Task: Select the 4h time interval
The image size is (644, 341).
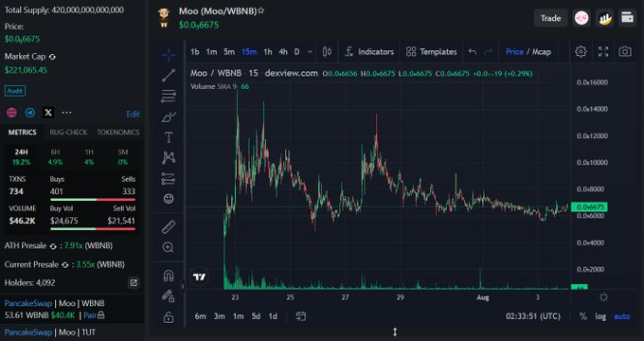Action: point(283,52)
